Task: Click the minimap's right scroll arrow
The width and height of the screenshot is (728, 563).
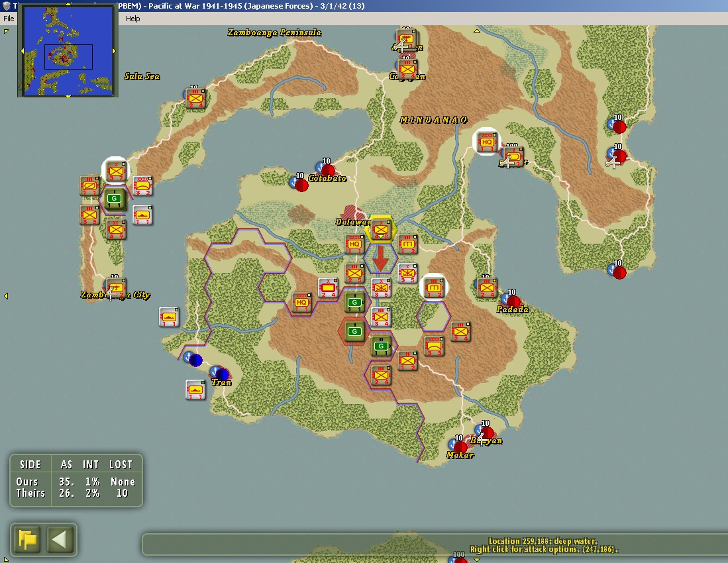Action: point(114,51)
